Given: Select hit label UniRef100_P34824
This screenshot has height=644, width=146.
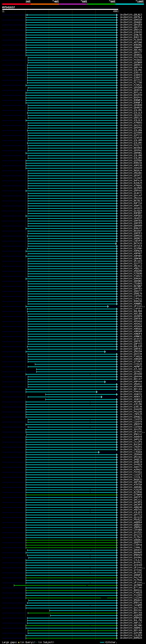Looking at the screenshot, I should (131, 357).
